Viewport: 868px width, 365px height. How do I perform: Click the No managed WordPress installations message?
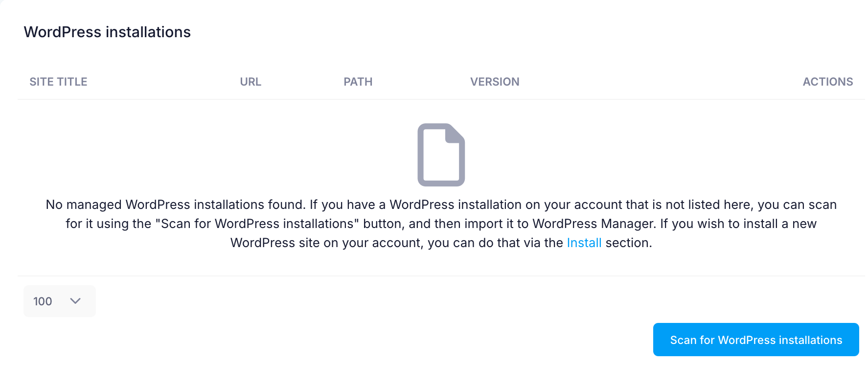(x=441, y=224)
